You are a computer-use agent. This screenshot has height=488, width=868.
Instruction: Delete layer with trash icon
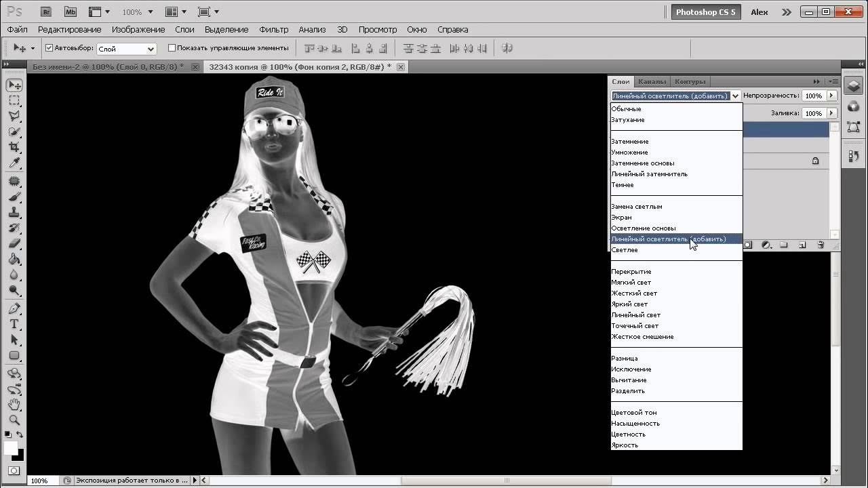pos(821,245)
